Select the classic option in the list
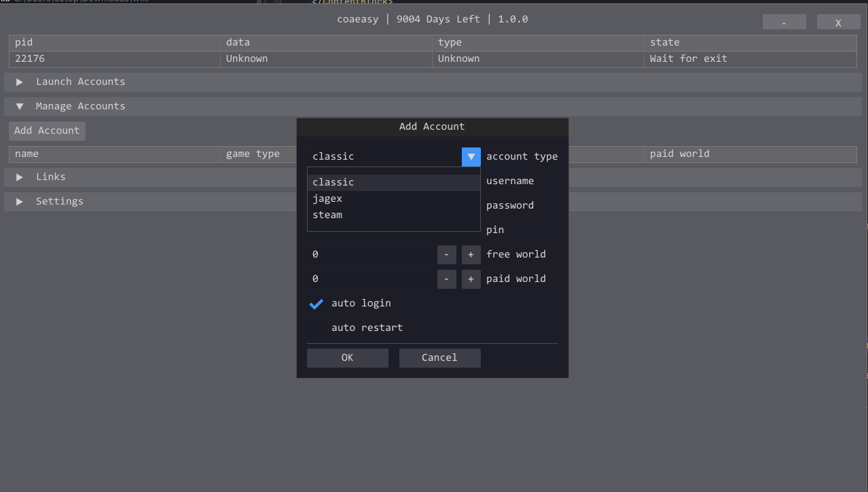Screen dimensions: 868x492 click(x=394, y=182)
